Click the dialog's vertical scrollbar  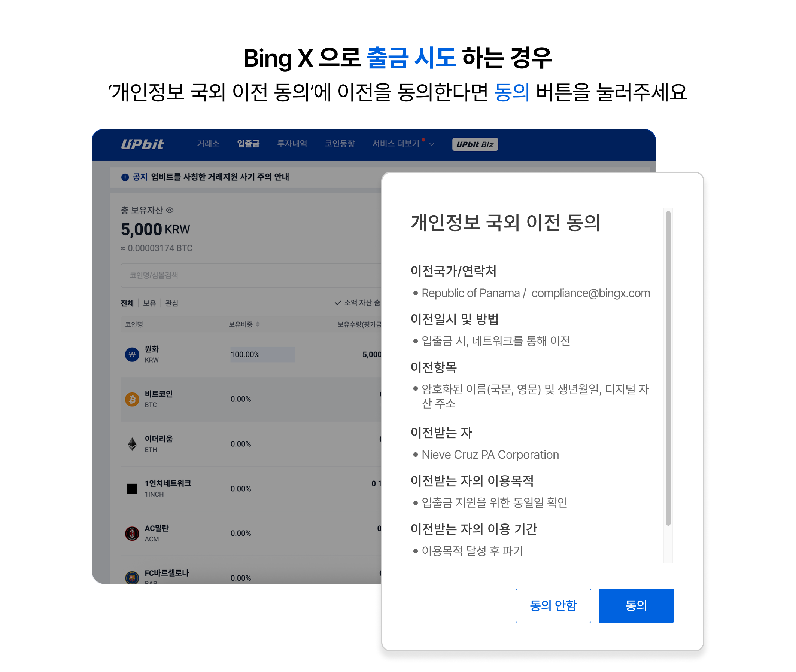point(668,369)
